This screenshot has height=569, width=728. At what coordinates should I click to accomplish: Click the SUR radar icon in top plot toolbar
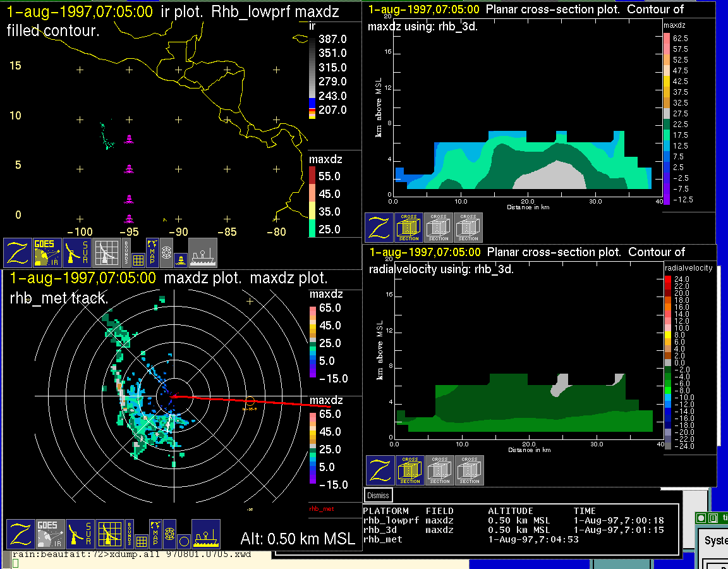pos(78,253)
